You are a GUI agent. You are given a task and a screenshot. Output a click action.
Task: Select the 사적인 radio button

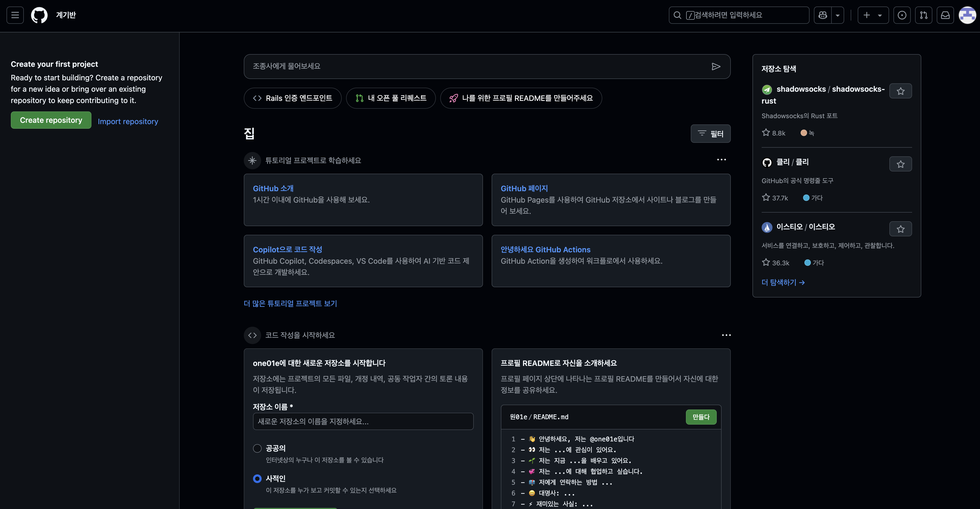click(257, 478)
